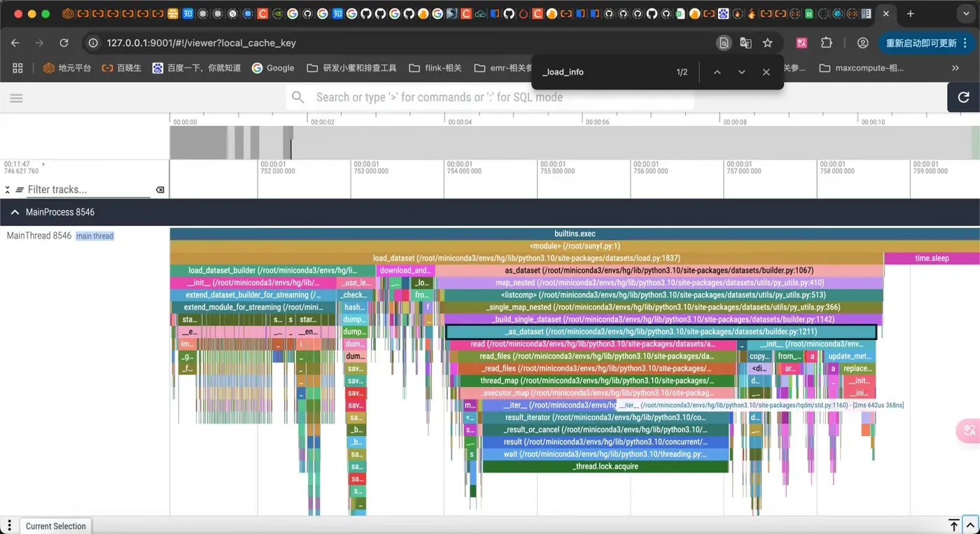Image resolution: width=980 pixels, height=534 pixels.
Task: Open the Google Translate icon in the address bar
Action: click(x=745, y=43)
